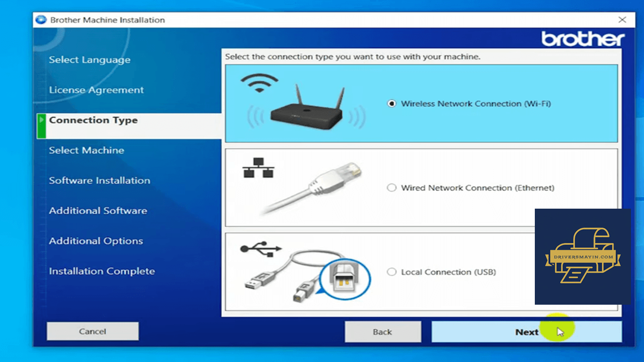Go Back to the previous step

point(382,332)
